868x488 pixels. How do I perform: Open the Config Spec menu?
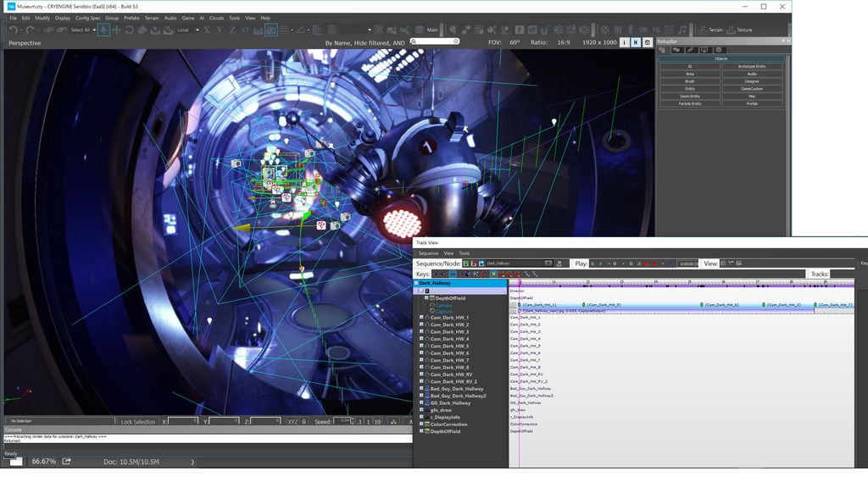tap(87, 18)
